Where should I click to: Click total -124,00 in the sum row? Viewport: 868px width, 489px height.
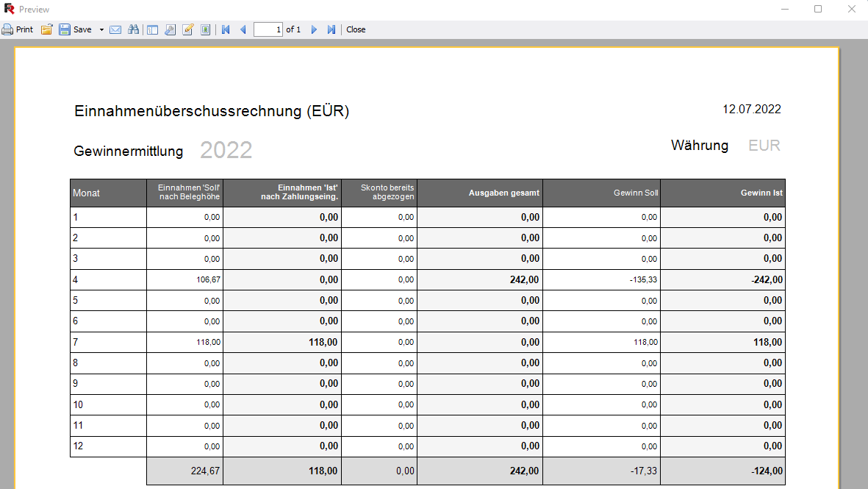(767, 471)
